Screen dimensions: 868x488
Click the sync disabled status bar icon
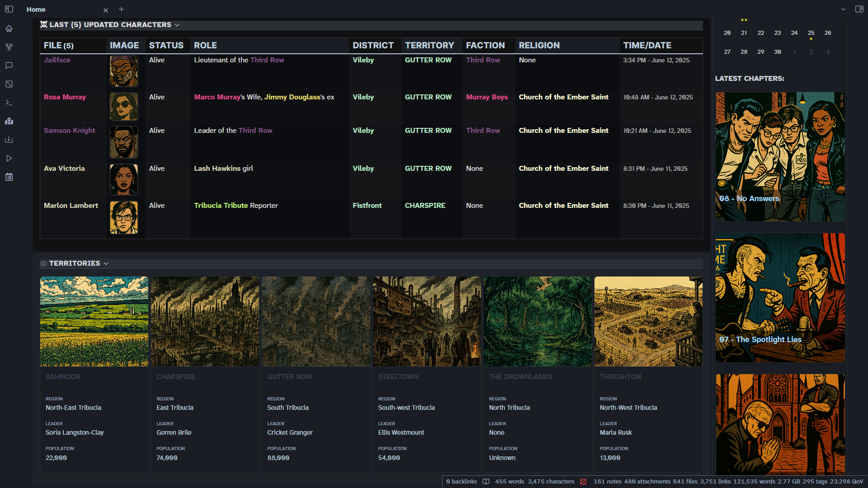coord(583,482)
